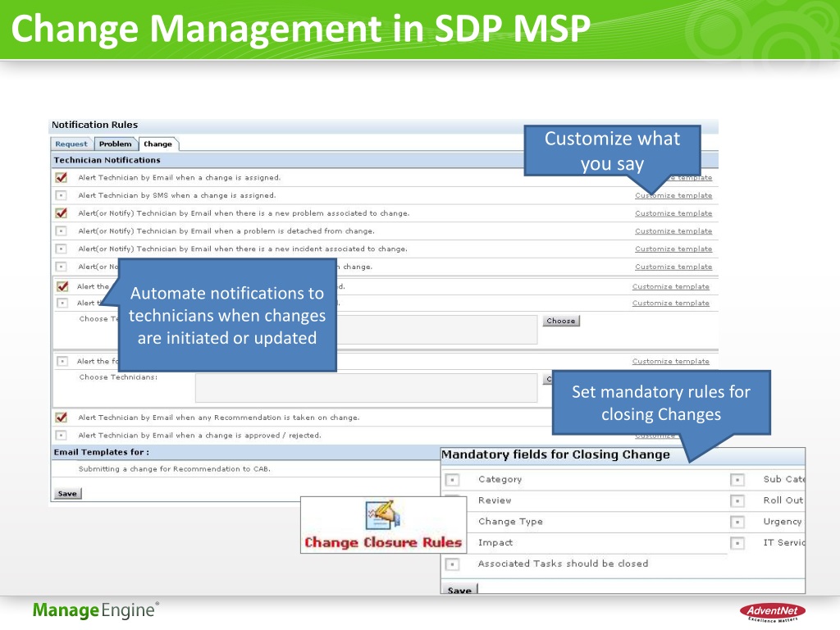This screenshot has height=630, width=840.
Task: Enable alert when change is approved / rejected
Action: pyautogui.click(x=61, y=435)
